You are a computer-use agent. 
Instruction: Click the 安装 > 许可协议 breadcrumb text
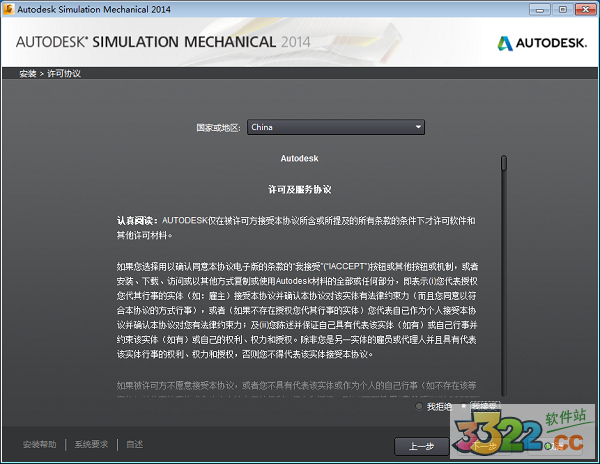[x=50, y=73]
